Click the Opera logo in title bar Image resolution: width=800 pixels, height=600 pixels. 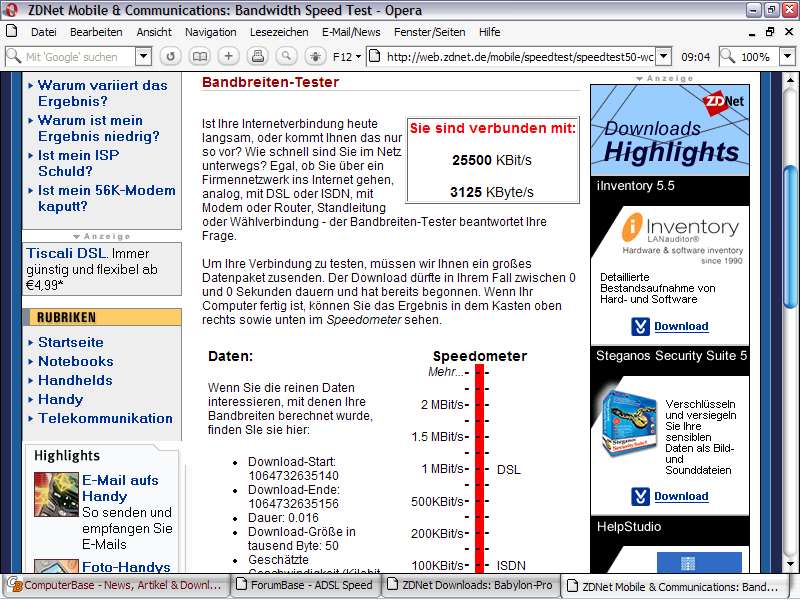point(11,10)
